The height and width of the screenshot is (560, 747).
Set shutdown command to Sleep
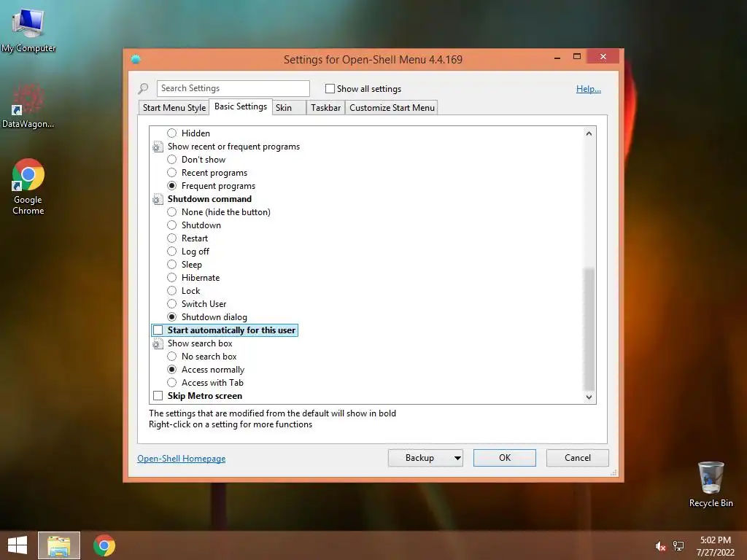pos(172,264)
